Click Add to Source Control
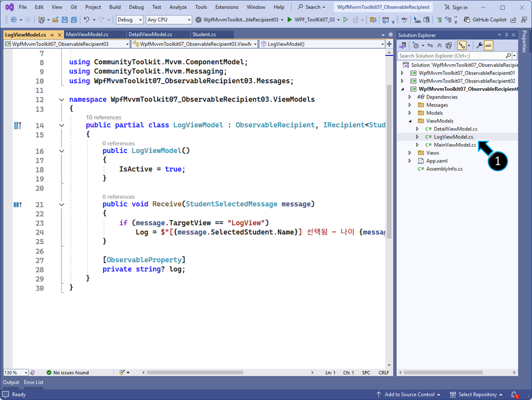Image resolution: width=532 pixels, height=400 pixels. point(409,395)
